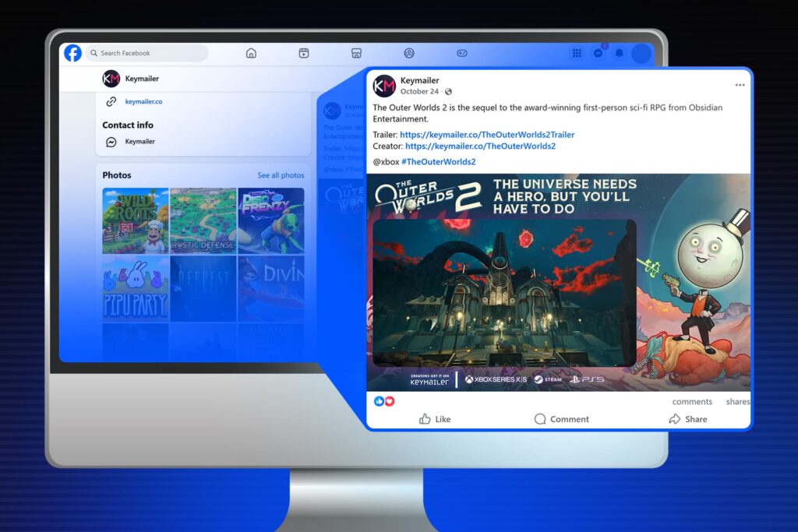Click Keymailer page logo in header
The width and height of the screenshot is (798, 532).
tap(111, 79)
